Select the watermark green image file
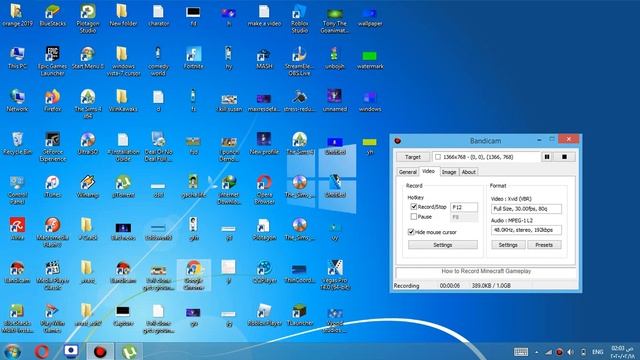Viewport: 640px width, 360px height. click(x=370, y=60)
